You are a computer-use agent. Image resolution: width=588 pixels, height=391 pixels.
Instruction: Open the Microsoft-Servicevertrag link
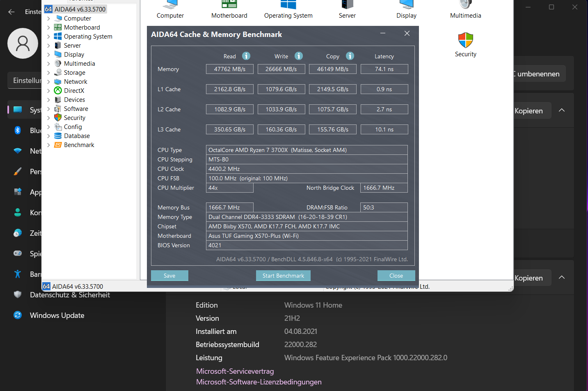(x=235, y=371)
